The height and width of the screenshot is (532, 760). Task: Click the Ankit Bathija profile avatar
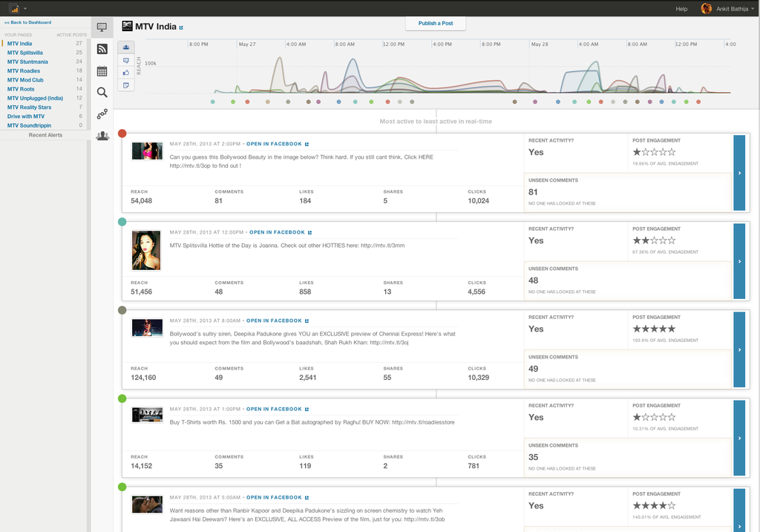[707, 9]
